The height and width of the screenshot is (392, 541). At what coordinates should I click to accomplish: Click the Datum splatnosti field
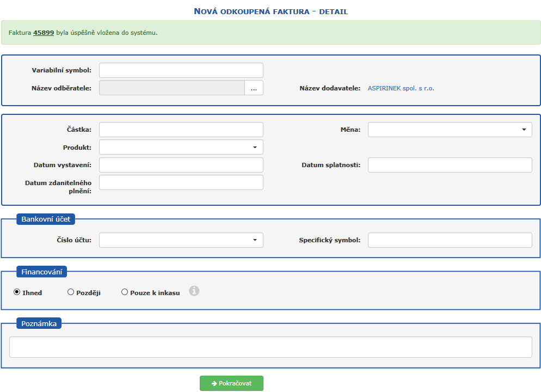[450, 165]
